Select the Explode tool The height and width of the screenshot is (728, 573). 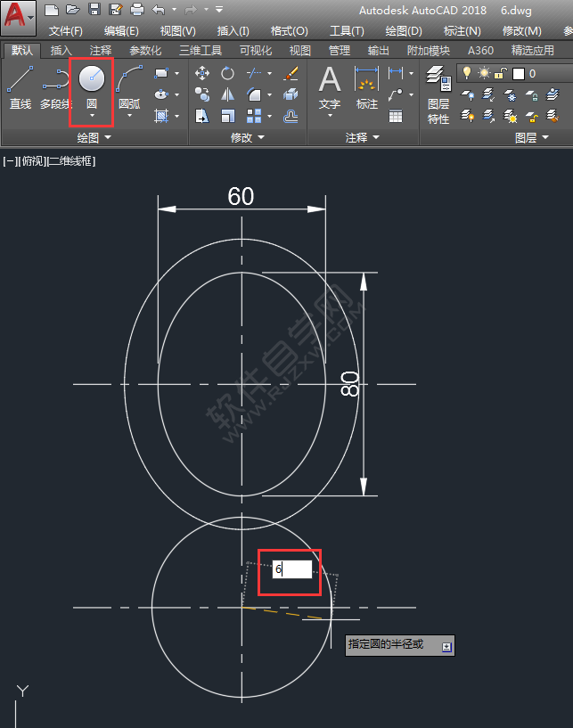click(x=291, y=94)
